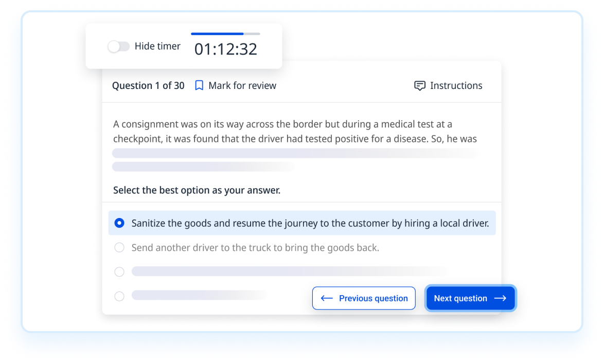The width and height of the screenshot is (604, 364).
Task: Click the right arrow in Next question
Action: click(x=500, y=298)
